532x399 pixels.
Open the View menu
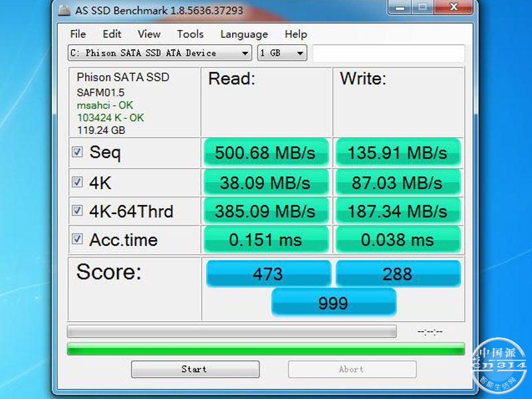coord(149,34)
